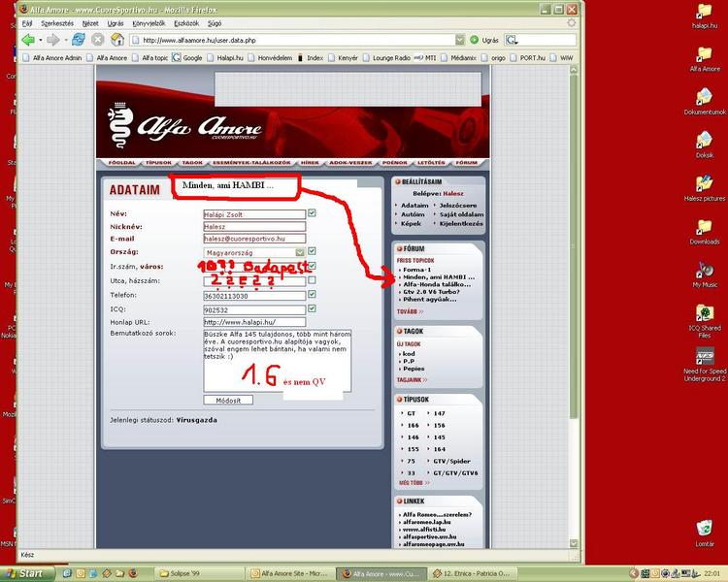
Task: Open Google bookmark in bookmarks toolbar
Action: pos(187,58)
